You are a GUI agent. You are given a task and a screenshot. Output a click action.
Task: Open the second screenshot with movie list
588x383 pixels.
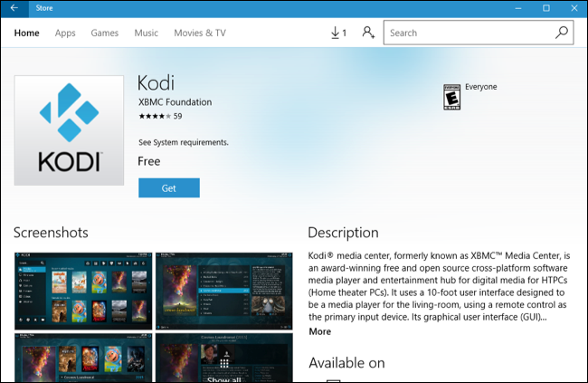224,291
